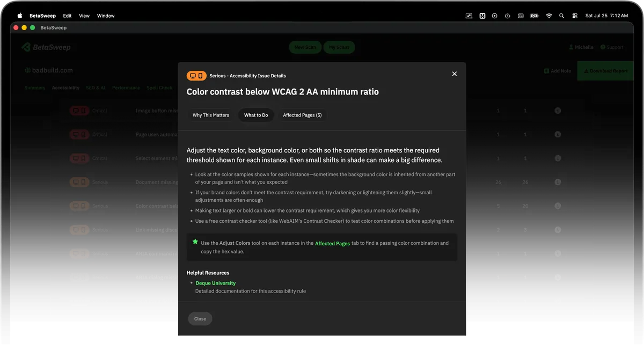This screenshot has height=357, width=644.
Task: Select the What to Do tab
Action: coord(256,115)
